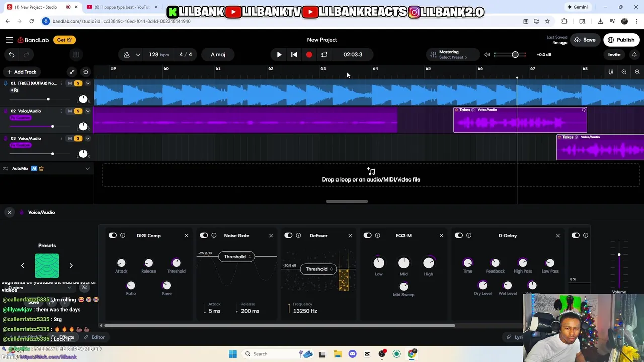Show EQ3-M effect info

377,235
